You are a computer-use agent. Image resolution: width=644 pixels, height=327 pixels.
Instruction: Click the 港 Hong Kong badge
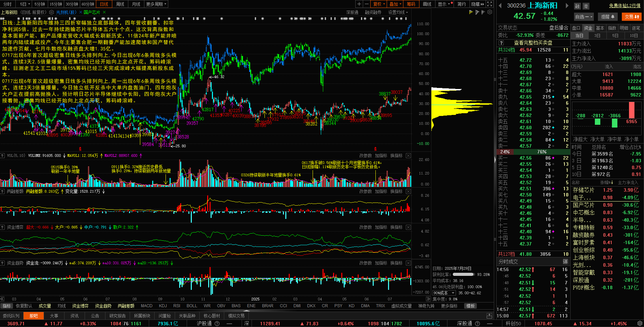pos(586,6)
